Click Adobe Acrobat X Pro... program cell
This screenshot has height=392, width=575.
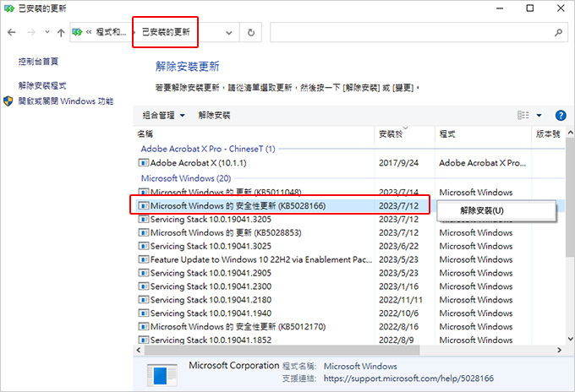click(x=483, y=163)
